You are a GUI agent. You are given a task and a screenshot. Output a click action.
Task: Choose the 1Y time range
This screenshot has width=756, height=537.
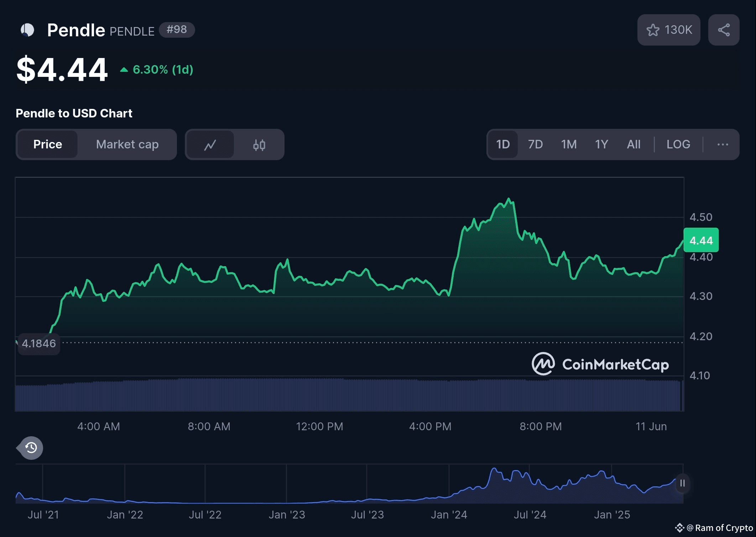(x=601, y=144)
